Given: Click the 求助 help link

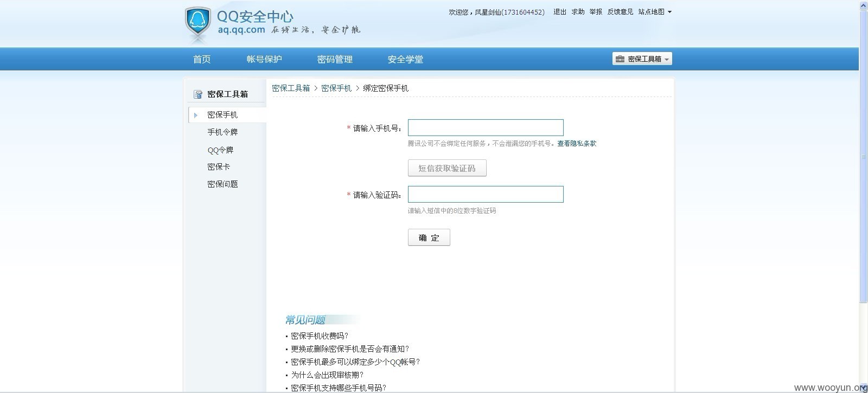Looking at the screenshot, I should tap(578, 12).
